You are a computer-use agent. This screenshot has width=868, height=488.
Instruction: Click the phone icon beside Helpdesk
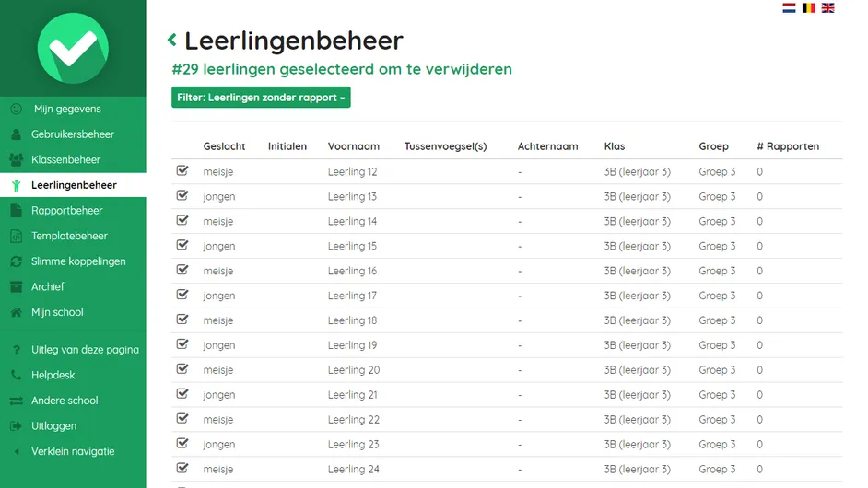tap(16, 376)
